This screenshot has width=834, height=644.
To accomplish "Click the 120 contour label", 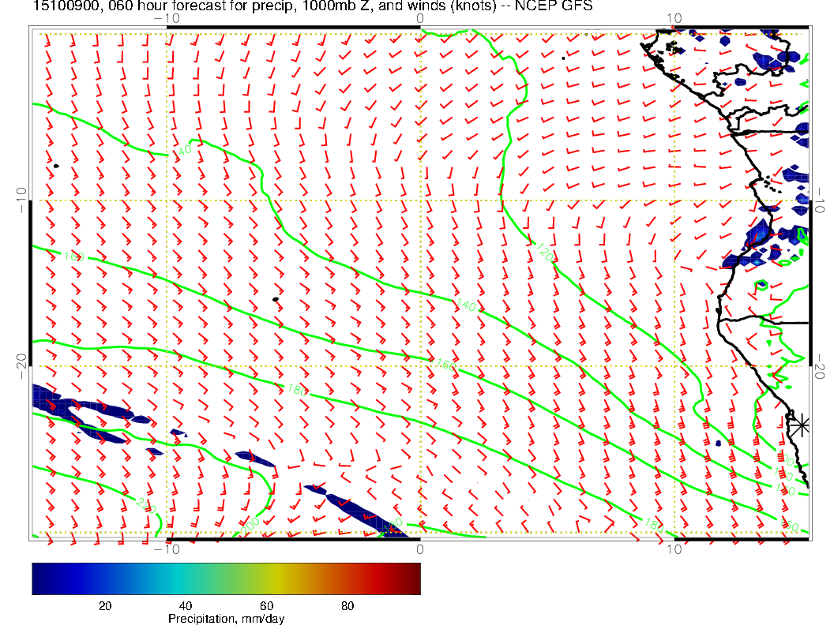I will (x=544, y=253).
